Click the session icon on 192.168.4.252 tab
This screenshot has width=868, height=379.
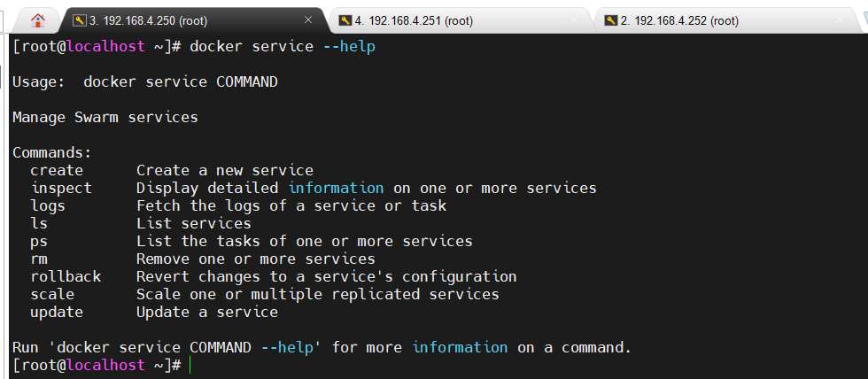[610, 20]
